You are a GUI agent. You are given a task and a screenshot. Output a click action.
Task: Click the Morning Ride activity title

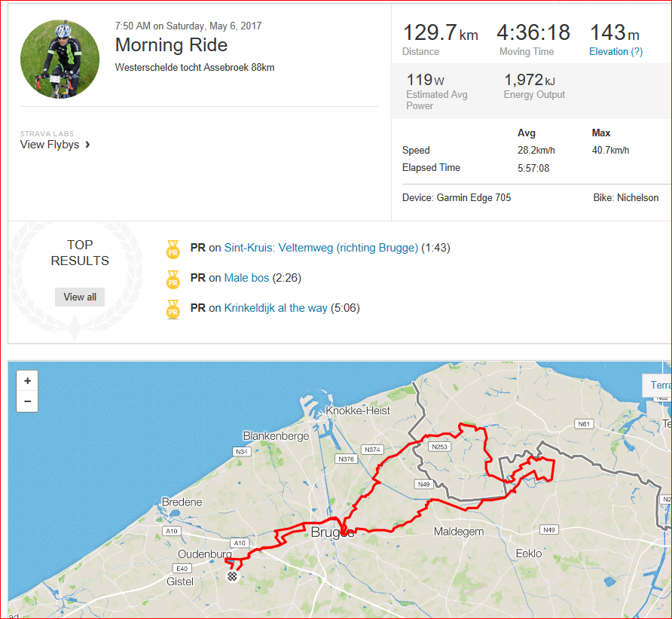click(x=172, y=45)
